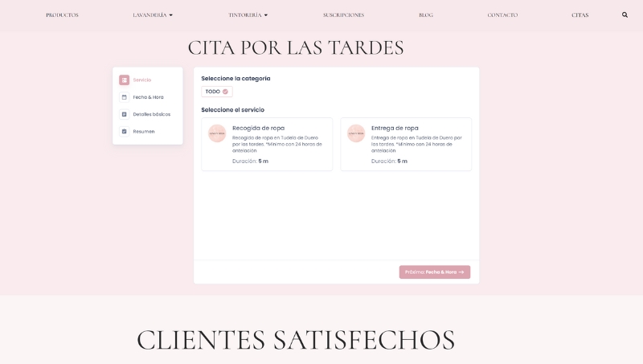This screenshot has width=643, height=364.
Task: Open the Blog menu item
Action: tap(426, 14)
